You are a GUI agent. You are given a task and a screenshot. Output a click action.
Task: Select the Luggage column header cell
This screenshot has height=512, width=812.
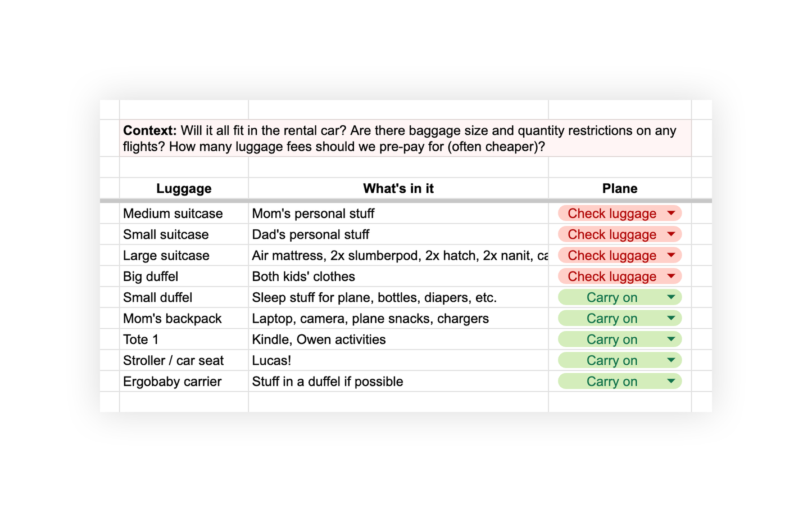pyautogui.click(x=184, y=189)
